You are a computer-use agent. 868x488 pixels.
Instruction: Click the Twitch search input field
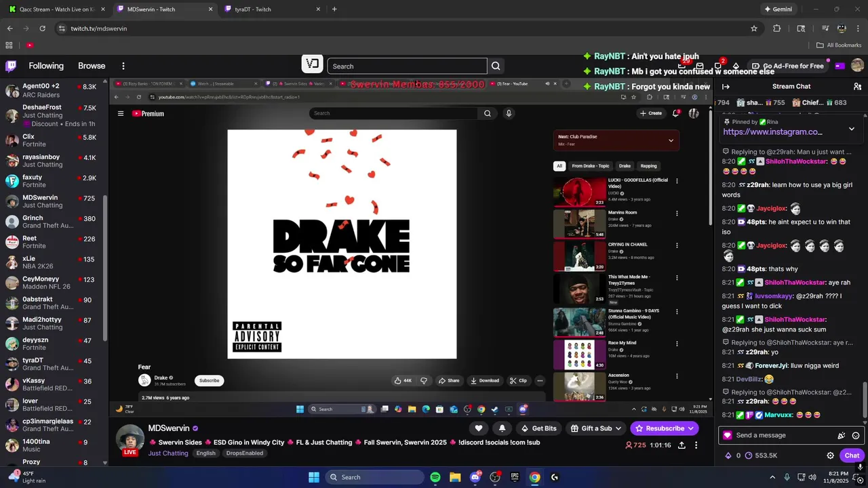click(407, 66)
